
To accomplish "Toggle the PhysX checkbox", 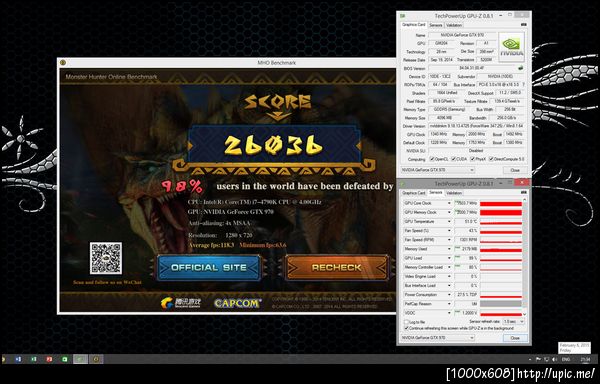I will point(474,159).
